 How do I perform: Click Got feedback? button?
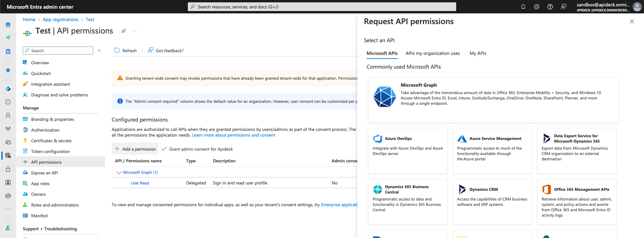click(166, 51)
